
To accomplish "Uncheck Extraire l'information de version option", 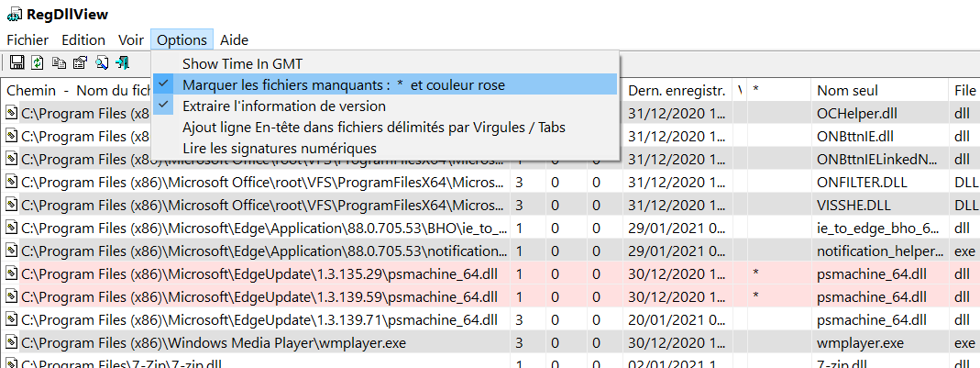I will [385, 106].
